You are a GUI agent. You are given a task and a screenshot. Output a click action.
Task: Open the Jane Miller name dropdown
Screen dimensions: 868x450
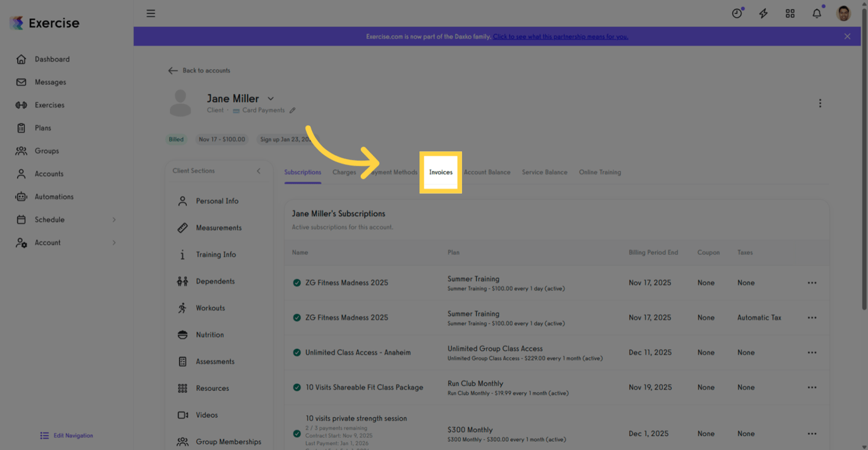[270, 99]
